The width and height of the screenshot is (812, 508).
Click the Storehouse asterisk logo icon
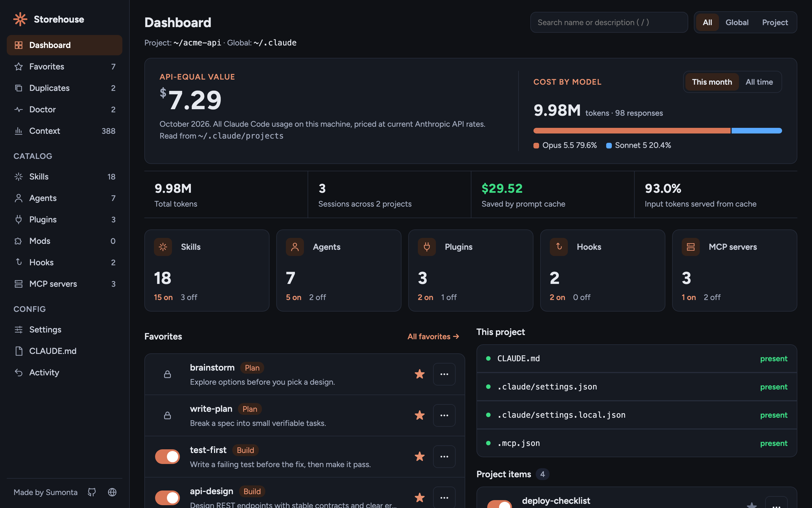[20, 19]
